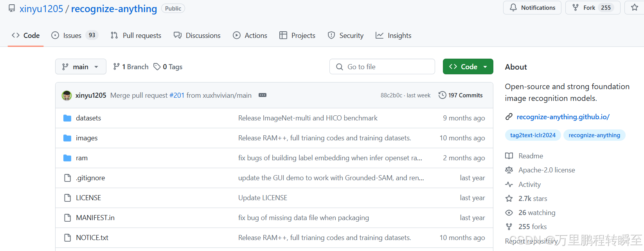Screen dimensions: 644x251
Task: Click the history clock icon next to Commits
Action: point(442,95)
